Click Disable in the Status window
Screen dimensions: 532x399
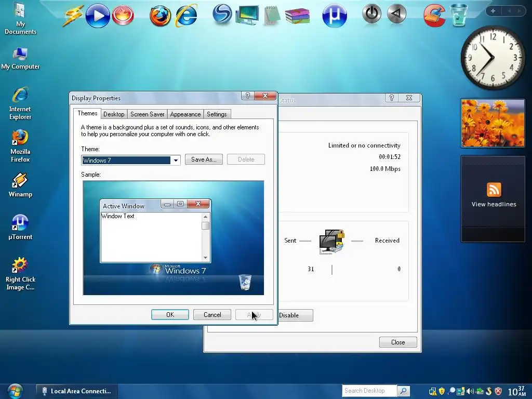point(294,315)
